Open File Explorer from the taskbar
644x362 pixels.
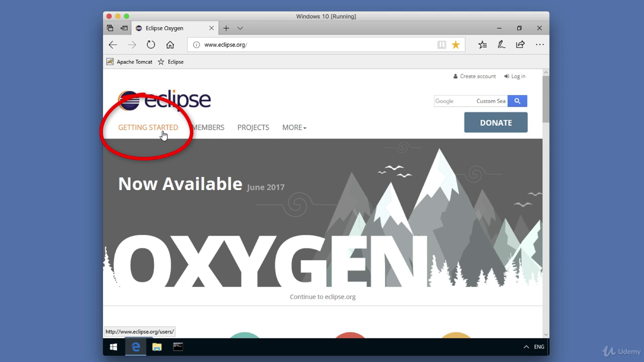click(x=157, y=347)
